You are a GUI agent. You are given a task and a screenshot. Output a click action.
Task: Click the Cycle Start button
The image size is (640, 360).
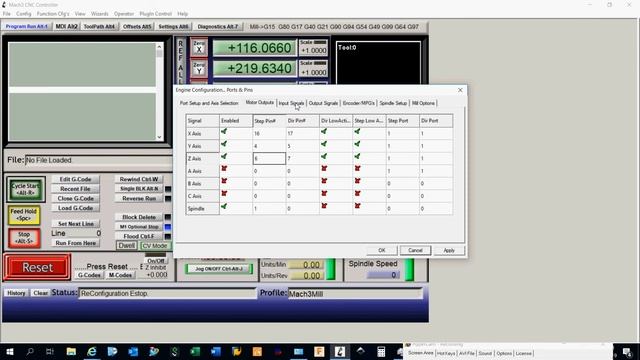[x=25, y=189]
